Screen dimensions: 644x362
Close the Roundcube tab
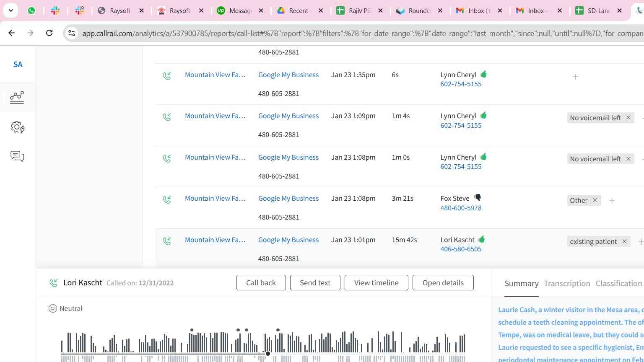(440, 10)
